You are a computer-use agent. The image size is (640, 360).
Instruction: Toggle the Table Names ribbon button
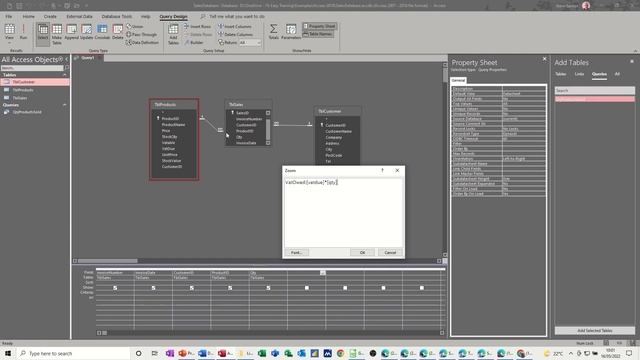[x=318, y=34]
